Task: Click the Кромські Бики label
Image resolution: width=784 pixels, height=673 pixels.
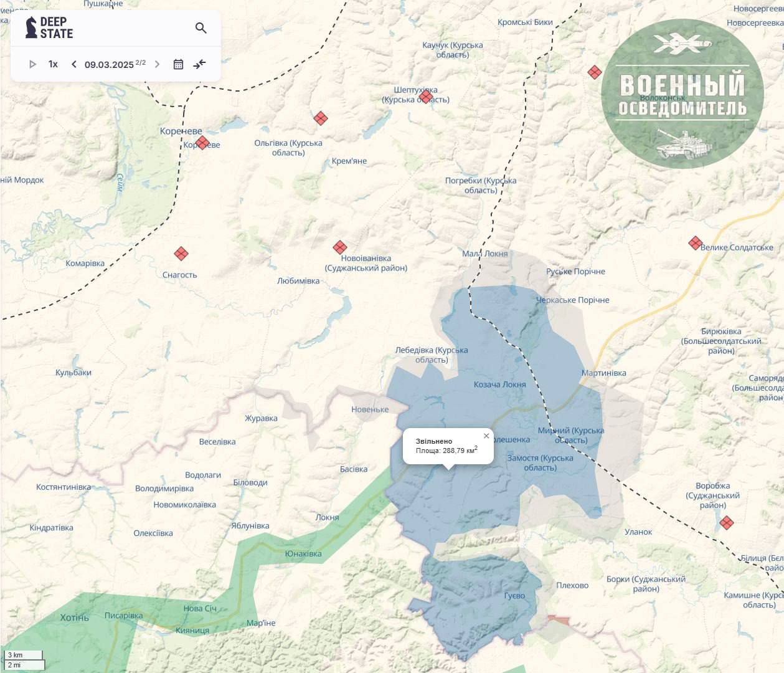Action: pyautogui.click(x=525, y=22)
